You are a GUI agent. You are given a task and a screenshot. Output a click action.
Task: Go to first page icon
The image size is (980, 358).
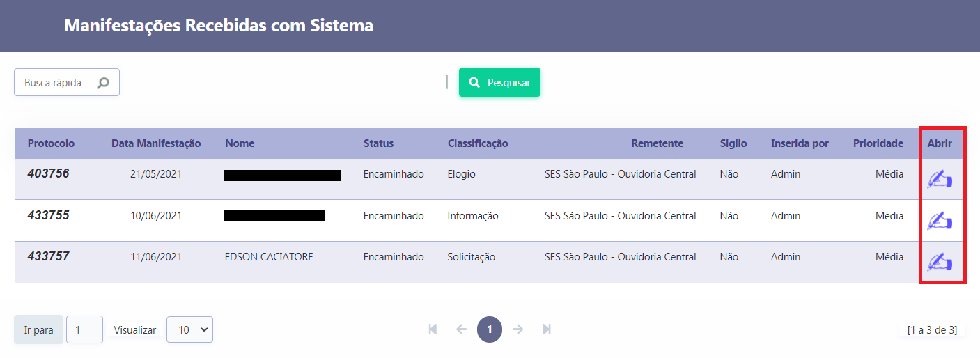click(433, 329)
